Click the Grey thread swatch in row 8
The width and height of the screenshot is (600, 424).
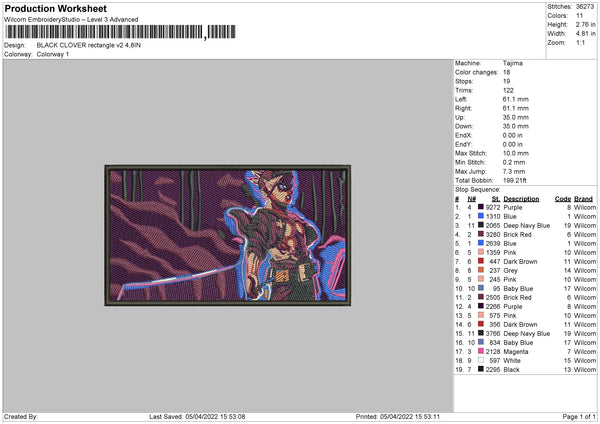pyautogui.click(x=481, y=270)
